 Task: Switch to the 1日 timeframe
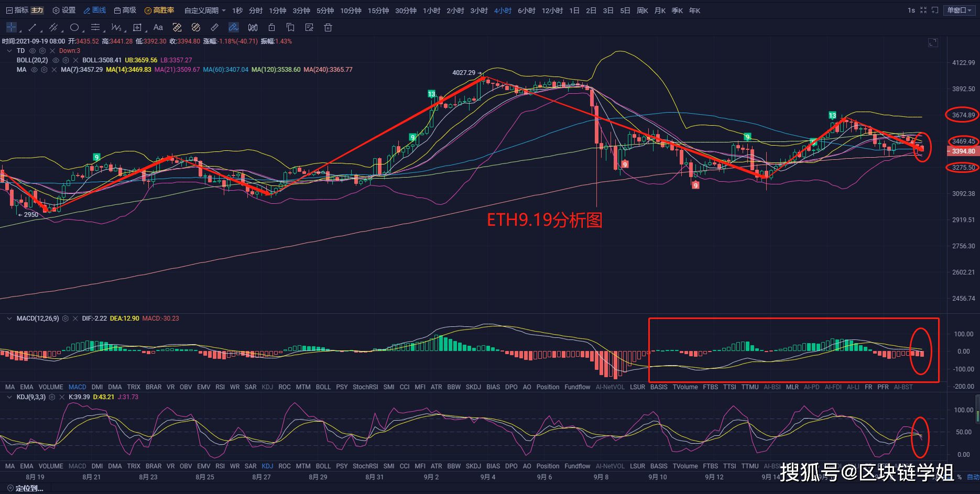click(574, 10)
